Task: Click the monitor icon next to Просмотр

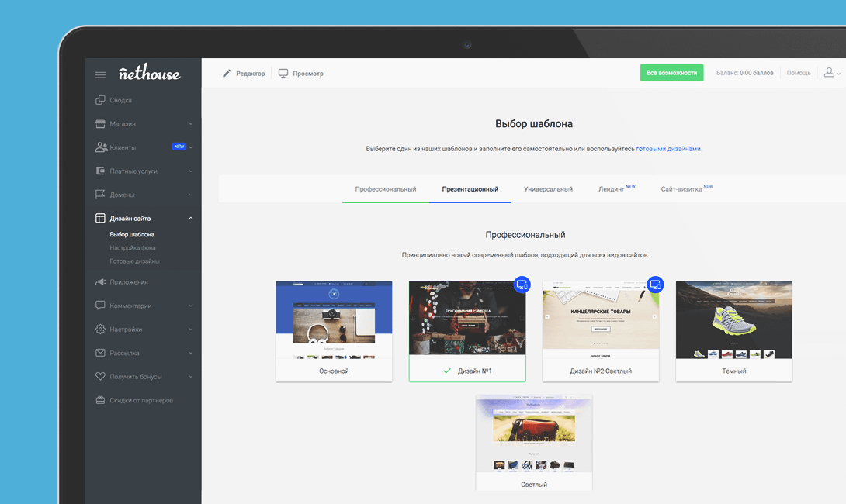Action: (283, 73)
